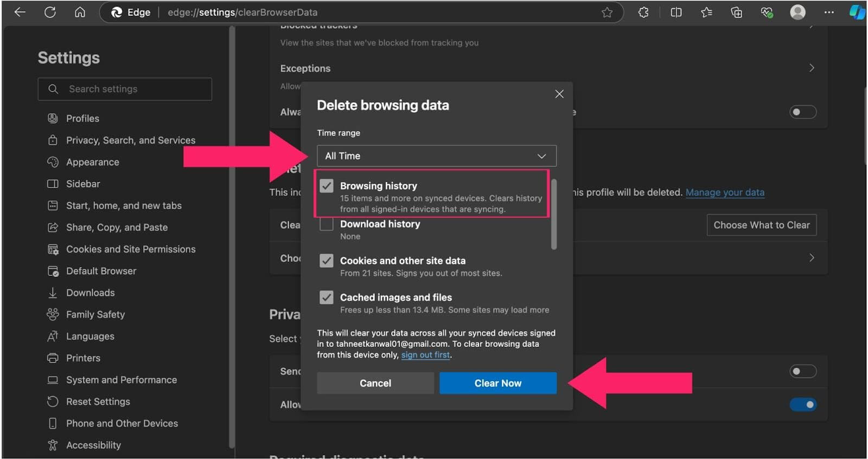Open the Copilot icon
The height and width of the screenshot is (459, 868).
pos(857,12)
